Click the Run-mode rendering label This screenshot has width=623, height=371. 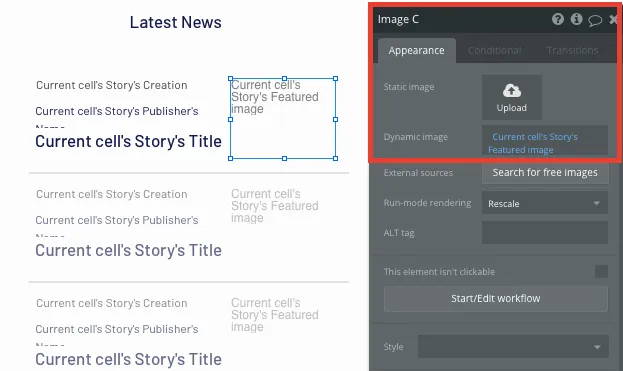[x=427, y=203]
